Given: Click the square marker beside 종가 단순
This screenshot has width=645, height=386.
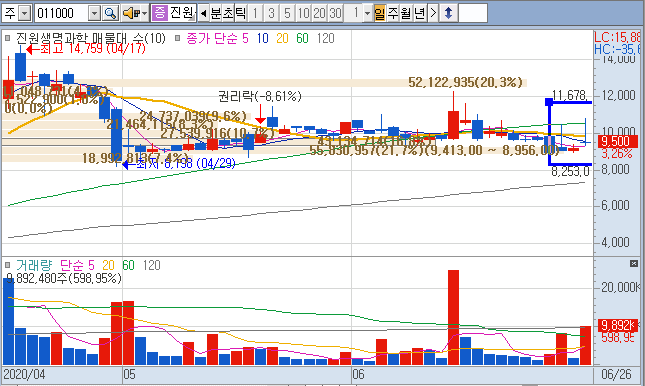Looking at the screenshot, I should (x=177, y=38).
